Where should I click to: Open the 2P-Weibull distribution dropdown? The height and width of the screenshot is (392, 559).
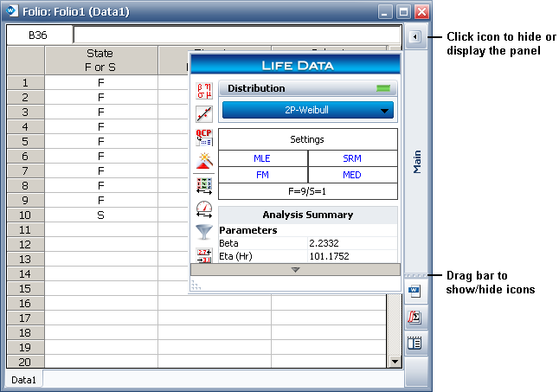(307, 110)
